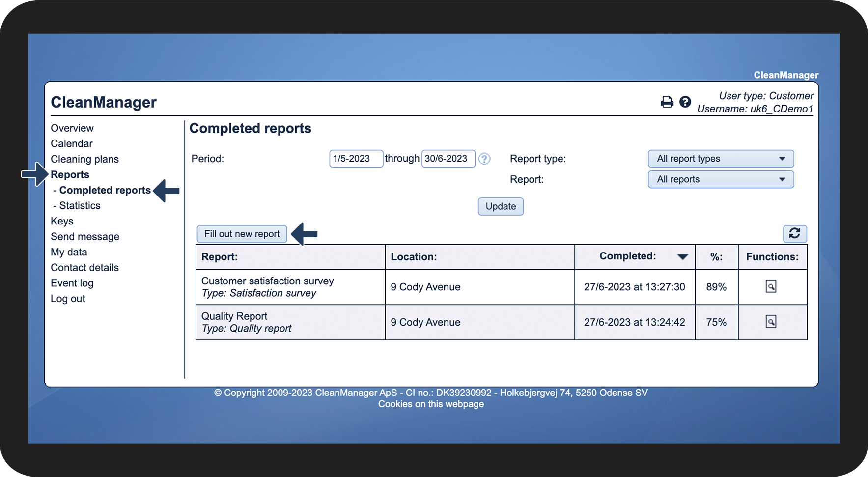
Task: Click the Completed reports page heading
Action: point(251,128)
